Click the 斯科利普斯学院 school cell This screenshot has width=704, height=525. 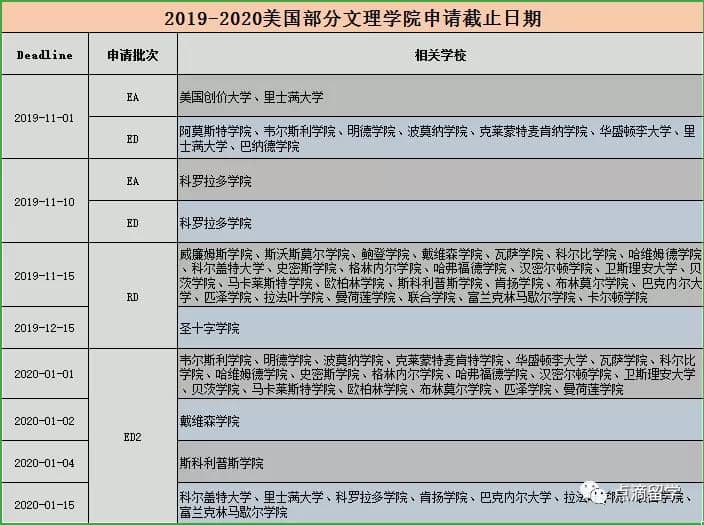pyautogui.click(x=440, y=463)
